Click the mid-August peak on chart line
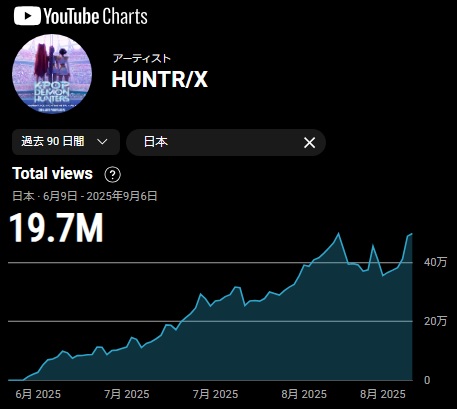This screenshot has height=409, width=457. (339, 233)
